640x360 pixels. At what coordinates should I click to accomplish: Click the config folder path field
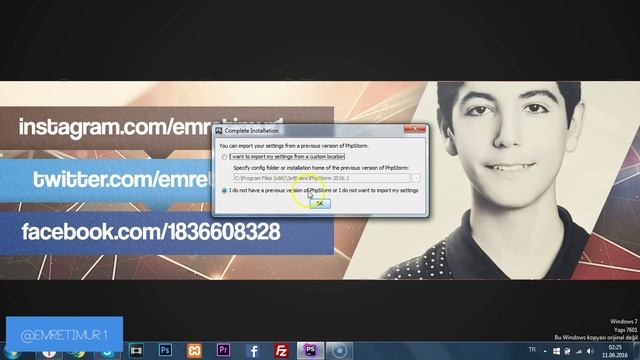pyautogui.click(x=322, y=178)
